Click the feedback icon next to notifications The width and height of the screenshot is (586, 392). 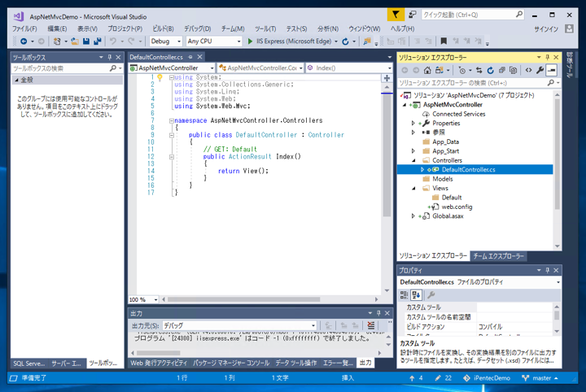pyautogui.click(x=412, y=15)
